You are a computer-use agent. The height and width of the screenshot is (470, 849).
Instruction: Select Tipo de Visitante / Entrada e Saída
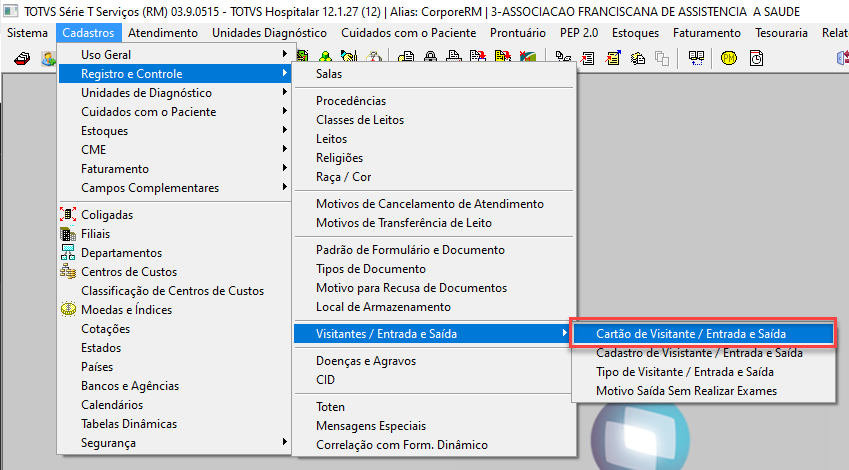[703, 371]
